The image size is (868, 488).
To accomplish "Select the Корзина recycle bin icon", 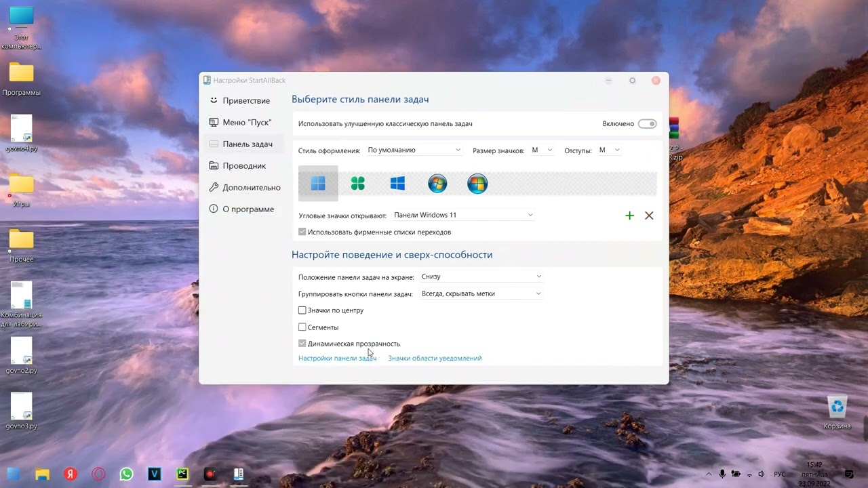I will [x=837, y=413].
